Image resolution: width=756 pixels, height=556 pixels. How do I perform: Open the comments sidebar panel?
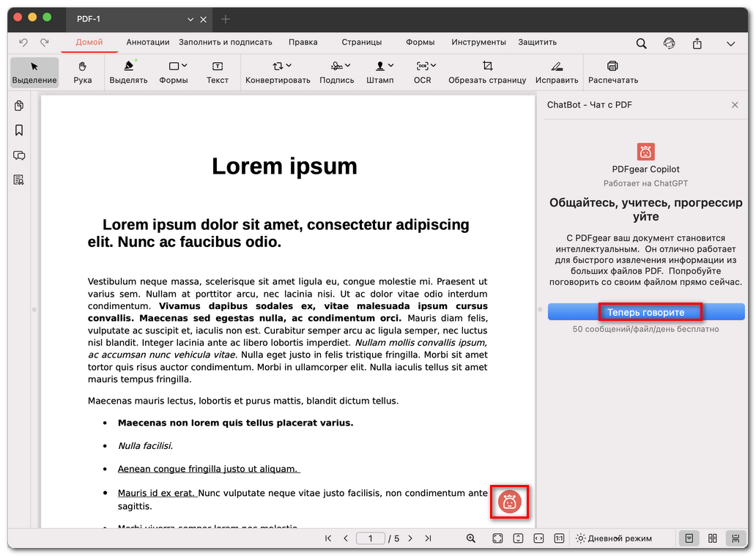19,155
